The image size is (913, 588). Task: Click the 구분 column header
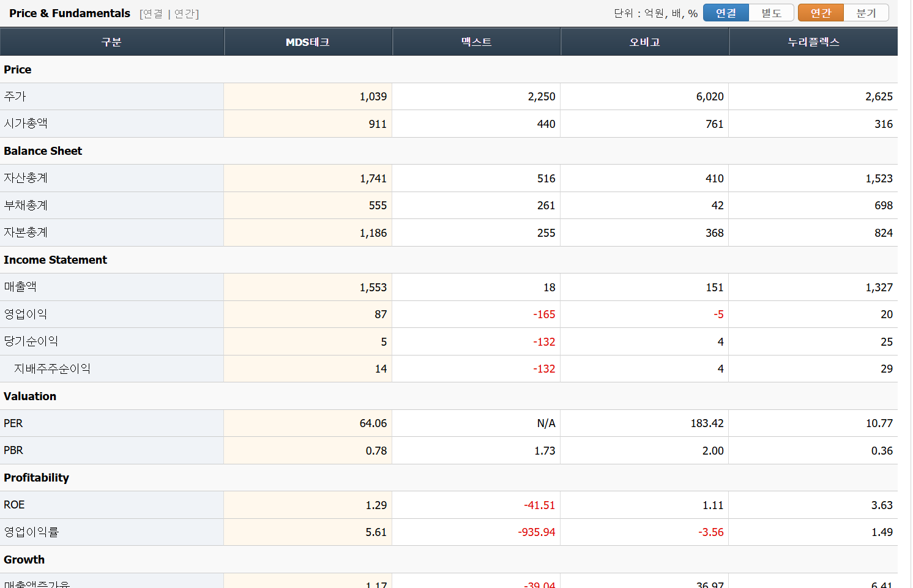pos(111,42)
